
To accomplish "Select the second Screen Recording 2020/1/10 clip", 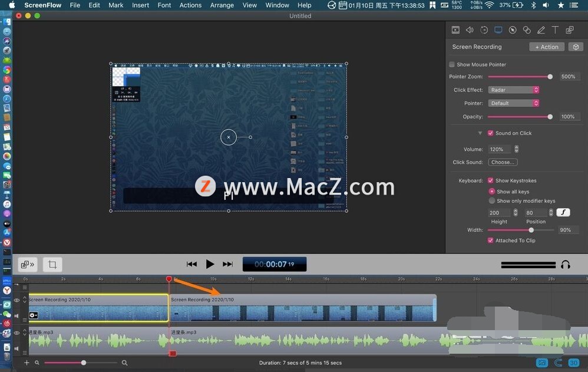I will coord(303,307).
